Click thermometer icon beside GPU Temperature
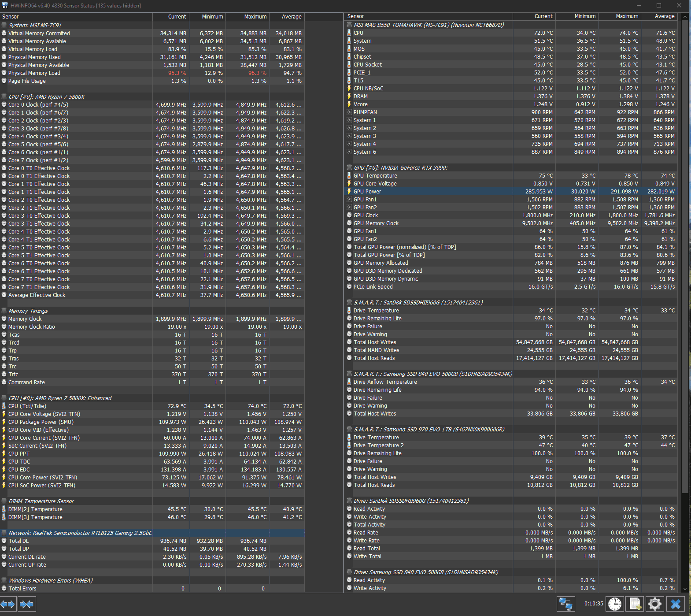This screenshot has height=616, width=691. 349,175
